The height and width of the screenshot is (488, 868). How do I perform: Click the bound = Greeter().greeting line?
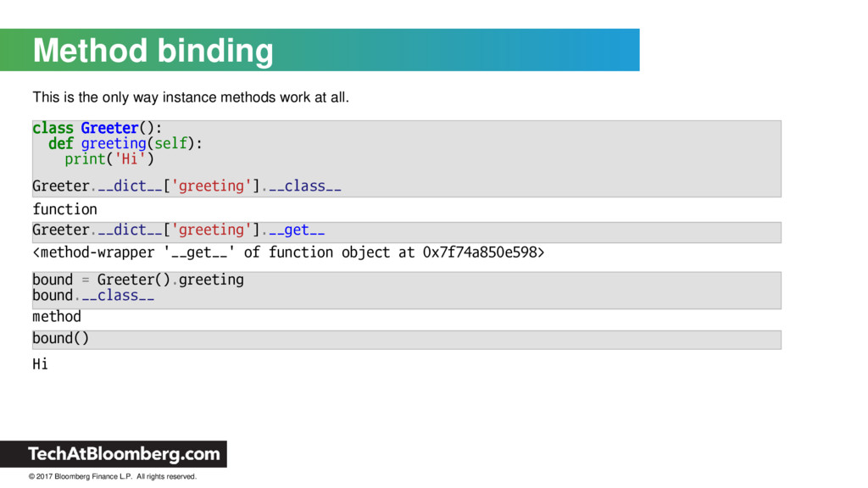tap(138, 280)
